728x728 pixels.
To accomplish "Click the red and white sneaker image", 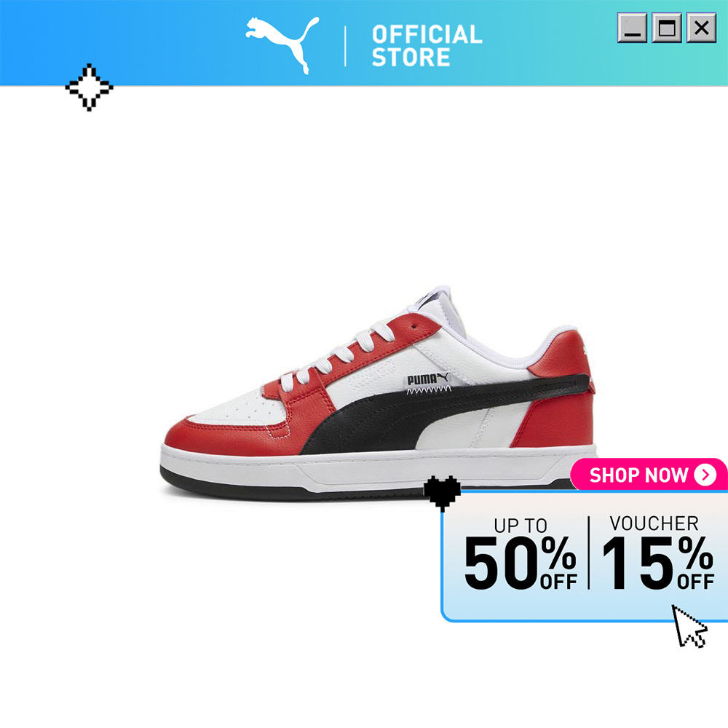I will pos(378,393).
